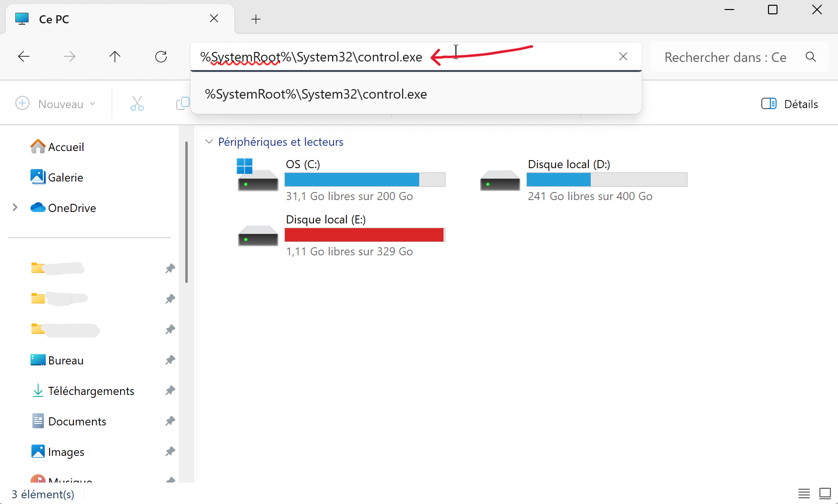Click the sidebar vertical scrollbar
The height and width of the screenshot is (504, 838).
click(x=186, y=212)
